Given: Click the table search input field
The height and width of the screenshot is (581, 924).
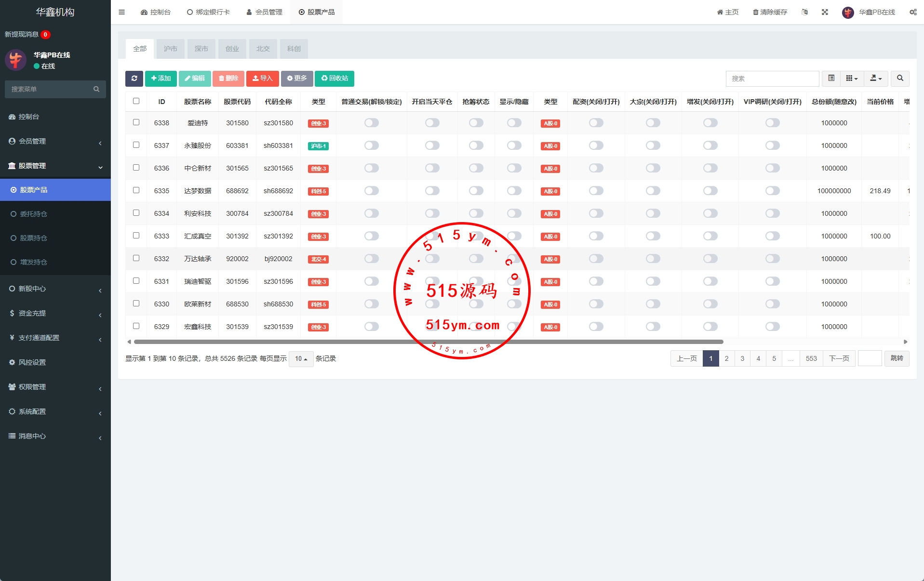Looking at the screenshot, I should 772,79.
